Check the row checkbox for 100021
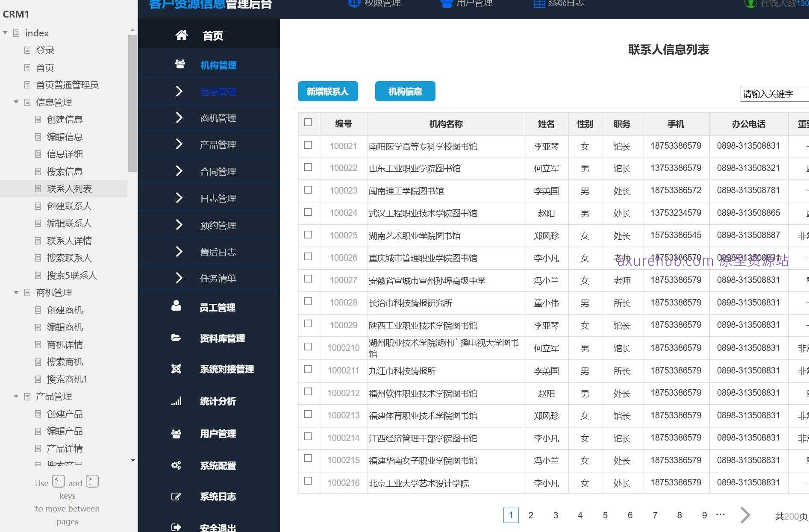The width and height of the screenshot is (809, 532). point(309,145)
